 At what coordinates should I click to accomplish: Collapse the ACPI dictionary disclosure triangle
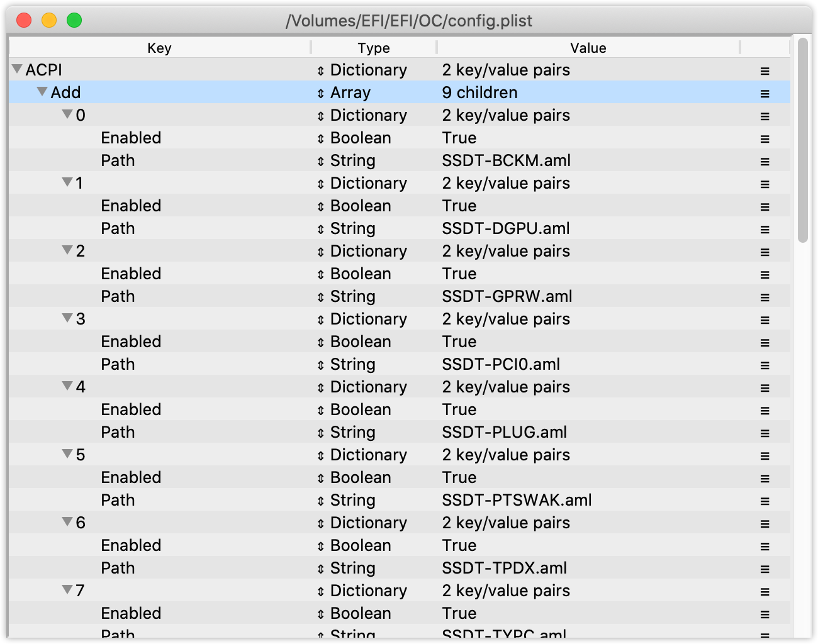coord(16,70)
